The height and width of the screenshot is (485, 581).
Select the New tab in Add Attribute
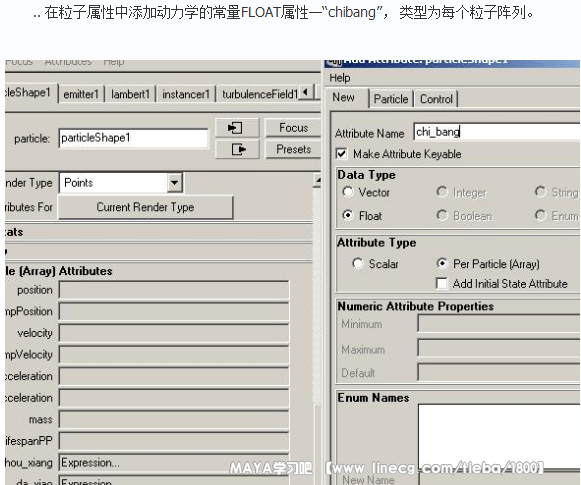pyautogui.click(x=343, y=97)
